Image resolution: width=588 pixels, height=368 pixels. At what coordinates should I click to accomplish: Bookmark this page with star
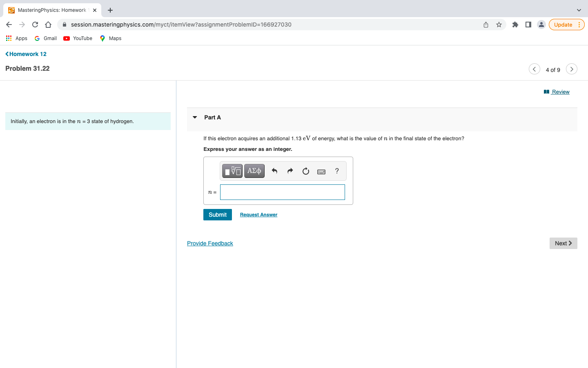click(x=499, y=25)
